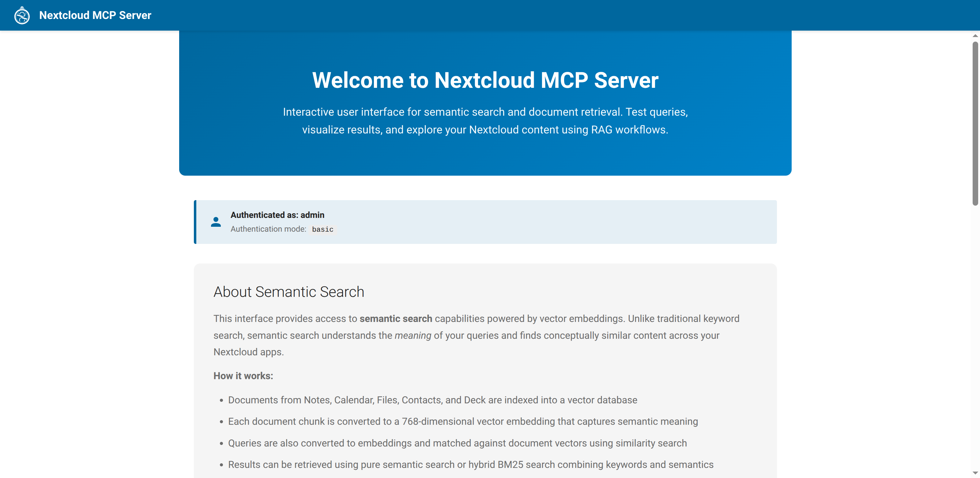Click the 'basic' authentication mode code label
980x478 pixels.
(322, 229)
